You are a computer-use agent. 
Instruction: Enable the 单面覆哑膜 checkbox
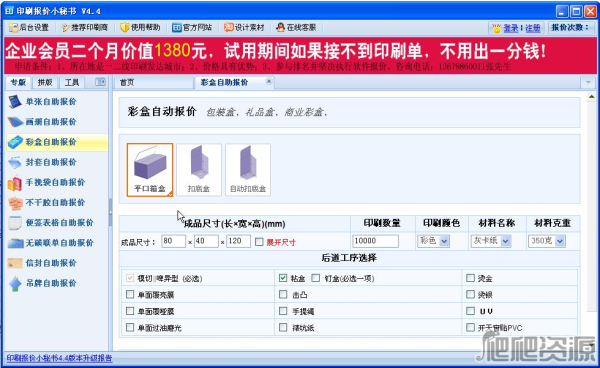tap(130, 311)
